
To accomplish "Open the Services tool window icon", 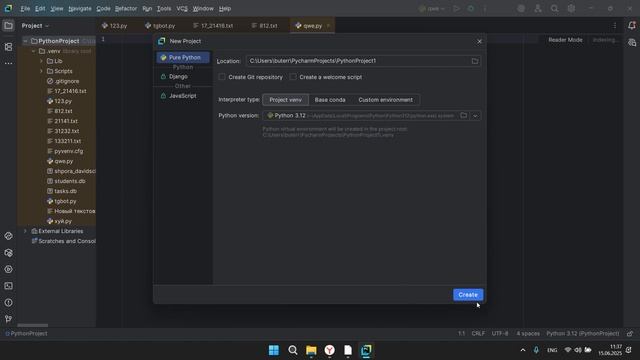I will point(8,269).
